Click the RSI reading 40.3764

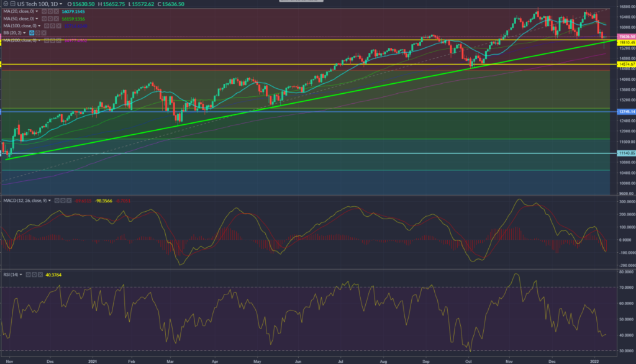click(53, 274)
